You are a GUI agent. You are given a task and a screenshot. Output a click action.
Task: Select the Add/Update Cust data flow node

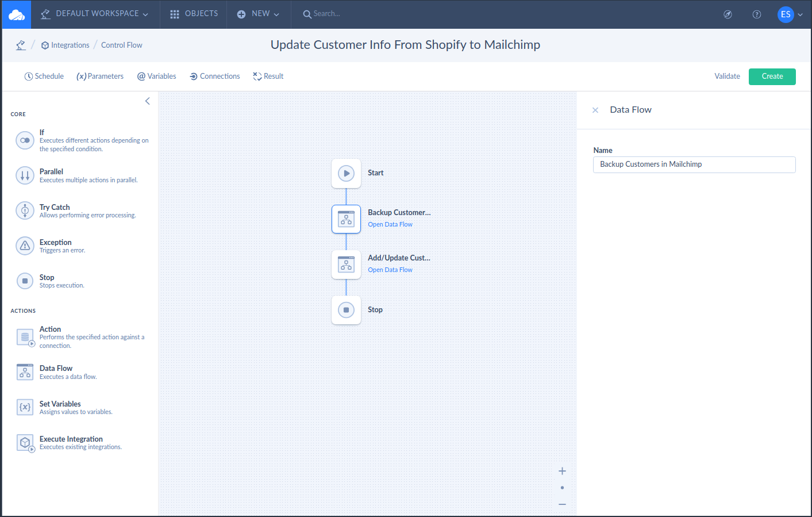(x=346, y=265)
